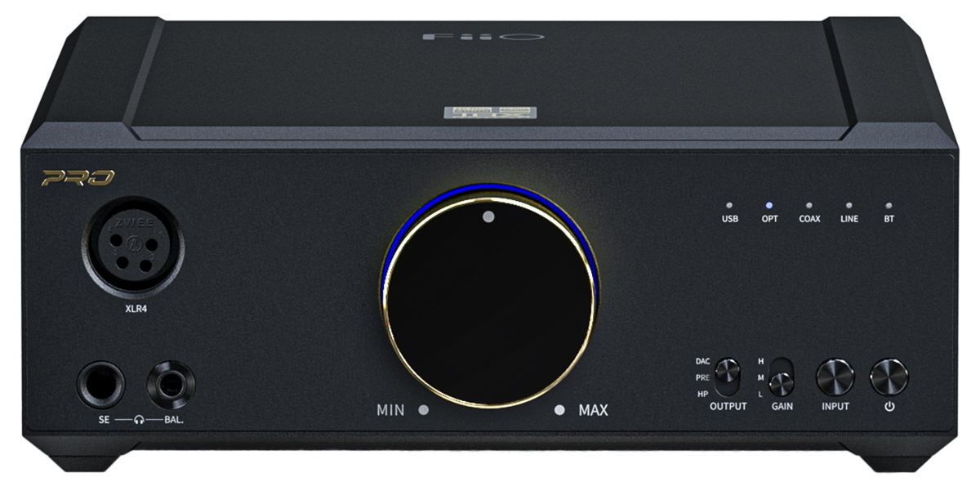980x482 pixels.
Task: Select the LINE input indicator
Action: tap(849, 205)
